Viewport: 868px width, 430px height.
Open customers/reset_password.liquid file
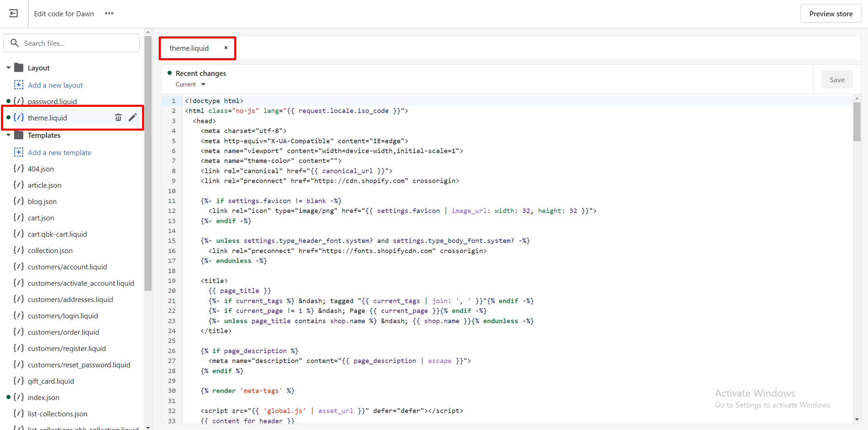(79, 365)
